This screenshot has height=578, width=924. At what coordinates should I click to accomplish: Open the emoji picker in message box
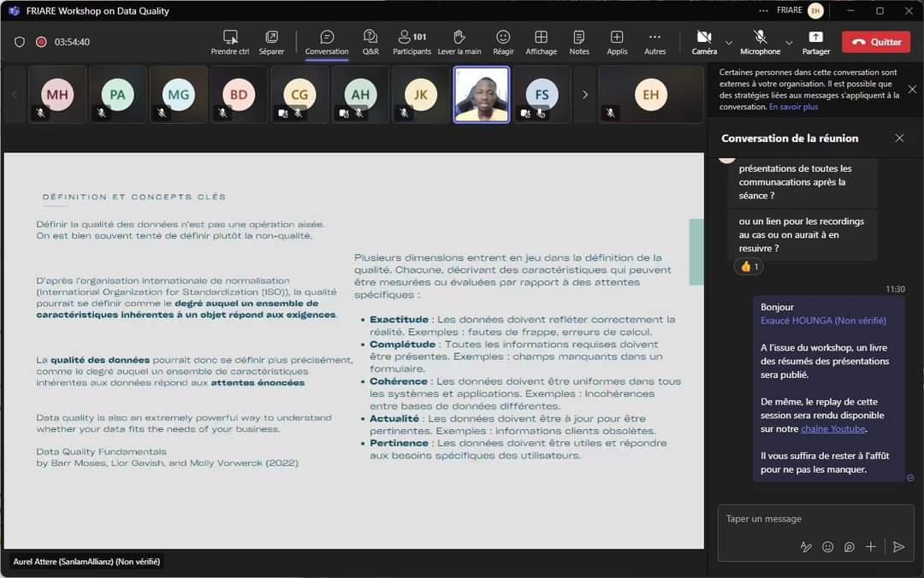(827, 547)
